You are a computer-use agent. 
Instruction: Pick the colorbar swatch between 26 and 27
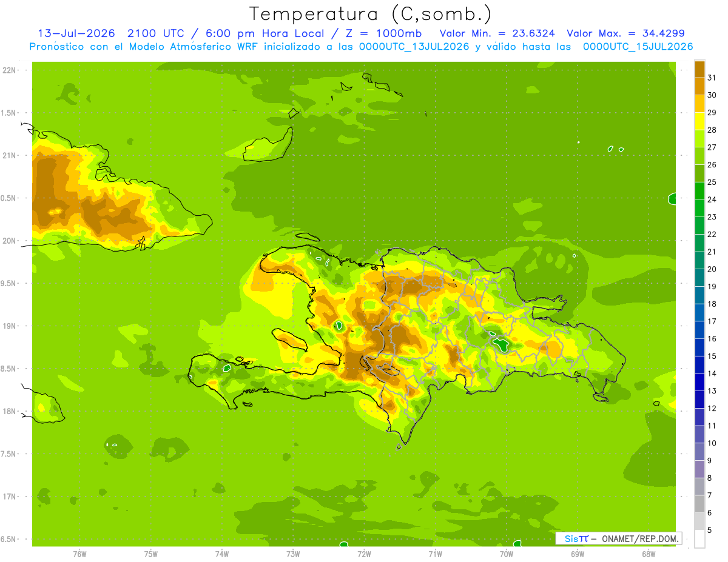699,156
